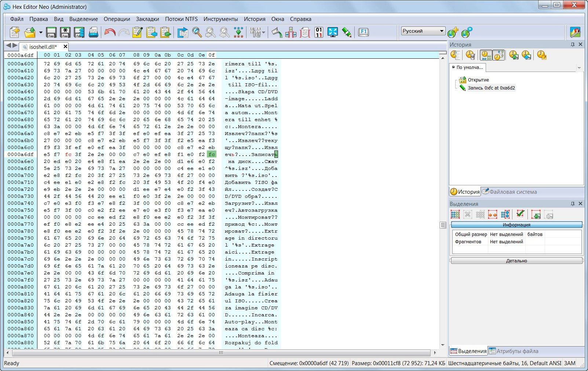Click the next tab right arrow
Viewport: 588px width, 371px height.
pyautogui.click(x=15, y=46)
